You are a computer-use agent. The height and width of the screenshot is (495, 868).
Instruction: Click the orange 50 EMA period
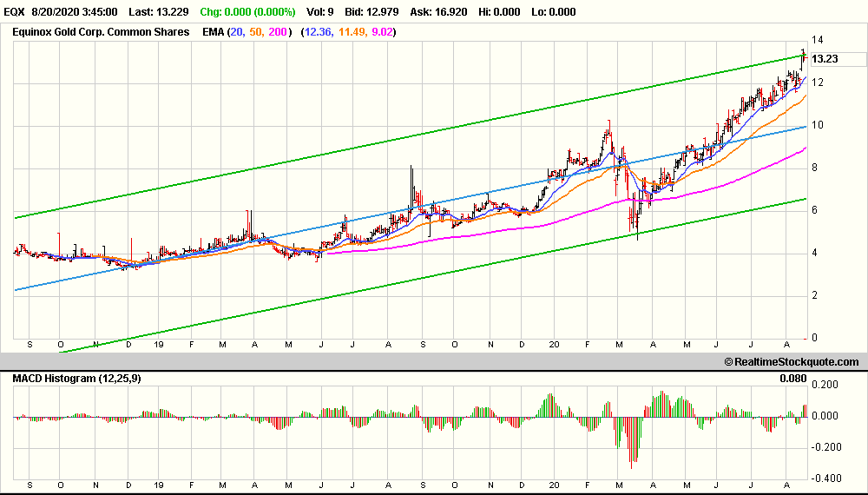click(255, 32)
